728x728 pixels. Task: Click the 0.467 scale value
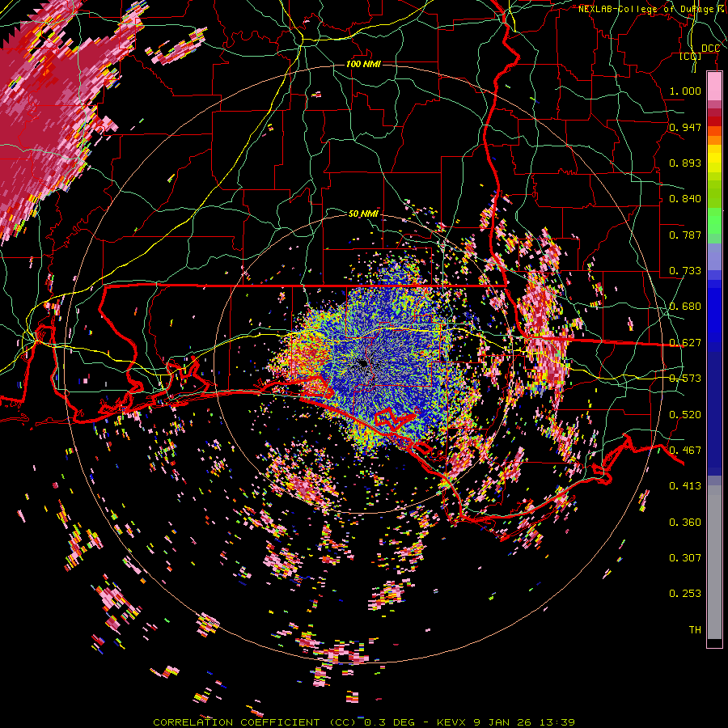(685, 451)
